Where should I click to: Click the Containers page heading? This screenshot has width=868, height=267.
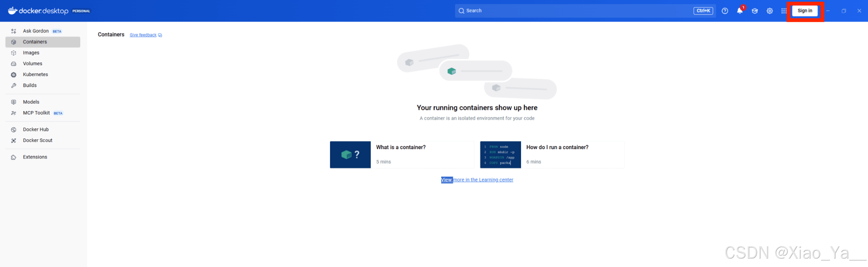coord(111,35)
